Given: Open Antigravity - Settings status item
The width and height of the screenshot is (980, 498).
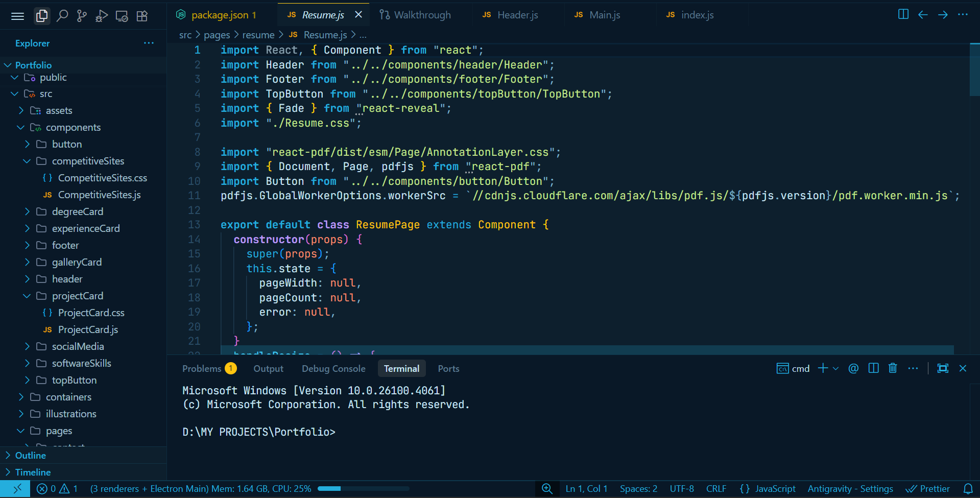Looking at the screenshot, I should pos(850,489).
